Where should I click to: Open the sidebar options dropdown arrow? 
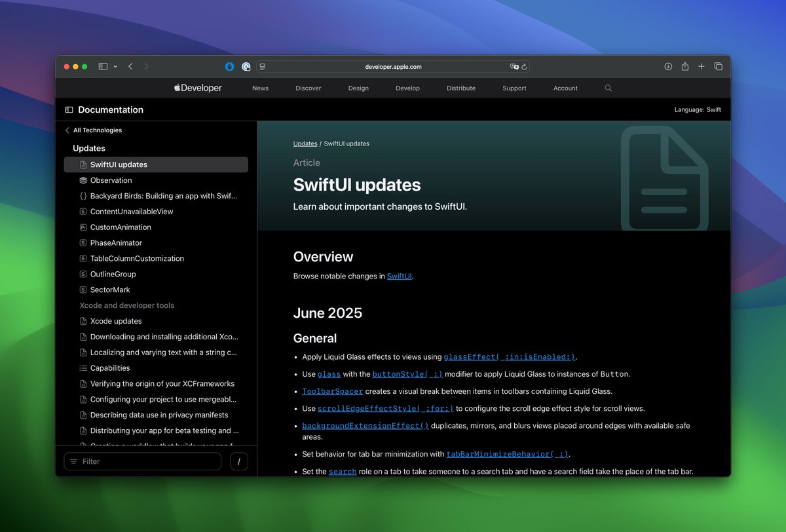point(115,66)
